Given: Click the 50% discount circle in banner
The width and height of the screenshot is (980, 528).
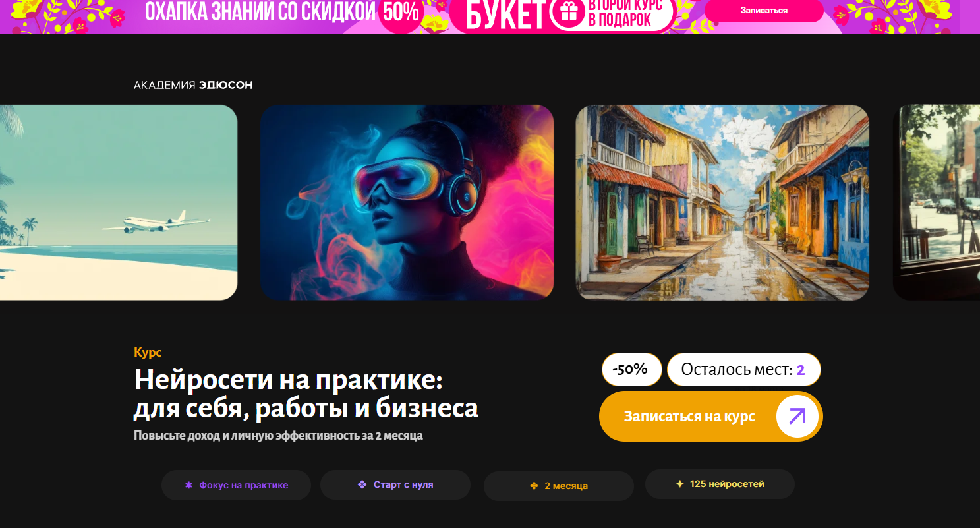Looking at the screenshot, I should point(400,12).
